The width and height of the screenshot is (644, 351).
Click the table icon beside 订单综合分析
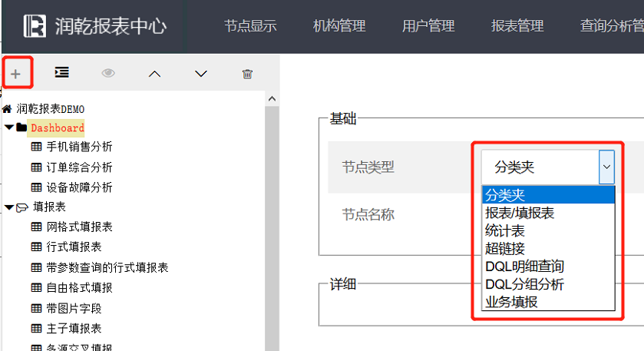[x=36, y=167]
